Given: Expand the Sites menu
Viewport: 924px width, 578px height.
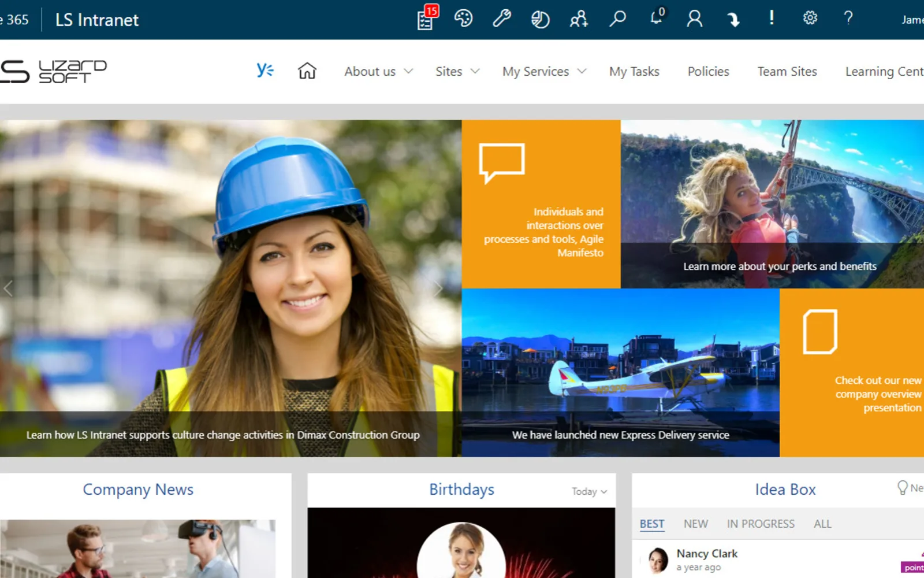Looking at the screenshot, I should click(x=457, y=71).
